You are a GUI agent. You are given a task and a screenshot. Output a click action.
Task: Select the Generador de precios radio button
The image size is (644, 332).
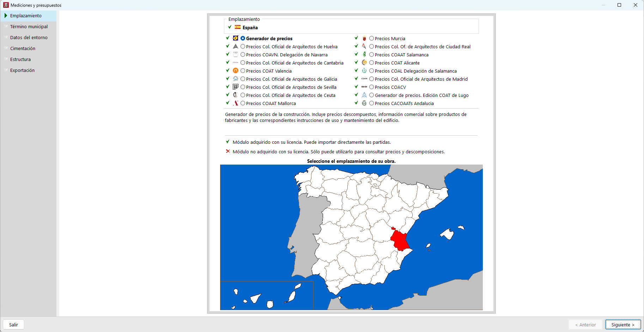pyautogui.click(x=243, y=38)
